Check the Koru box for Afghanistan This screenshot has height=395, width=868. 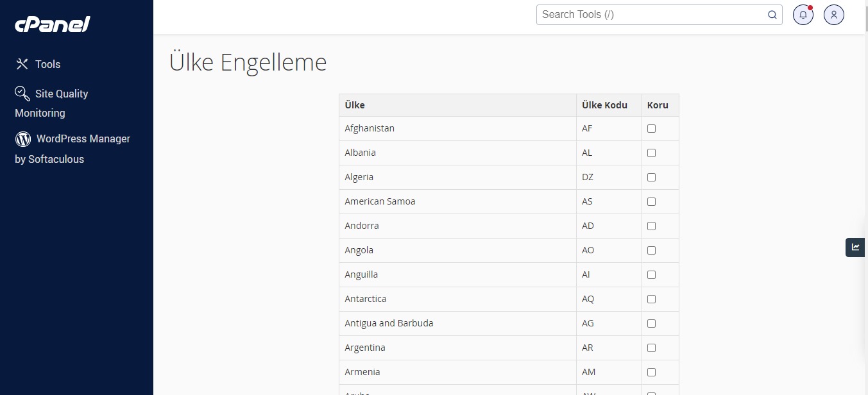651,128
